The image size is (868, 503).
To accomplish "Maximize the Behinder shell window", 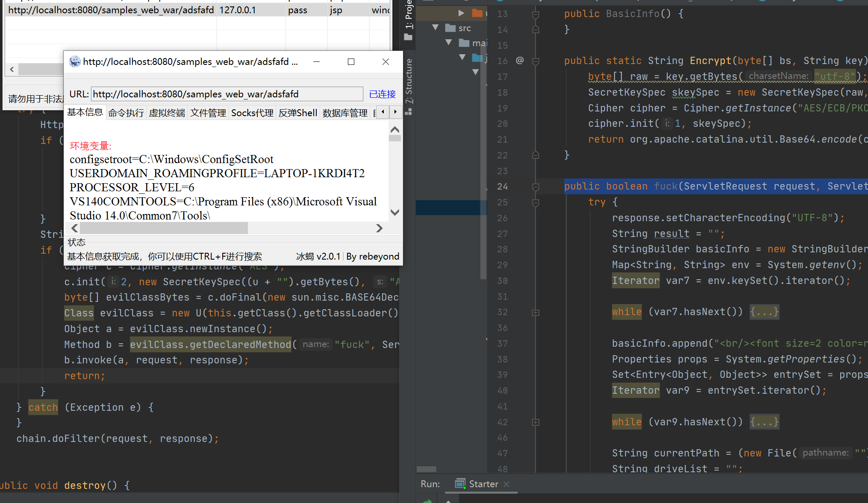I will pyautogui.click(x=351, y=62).
